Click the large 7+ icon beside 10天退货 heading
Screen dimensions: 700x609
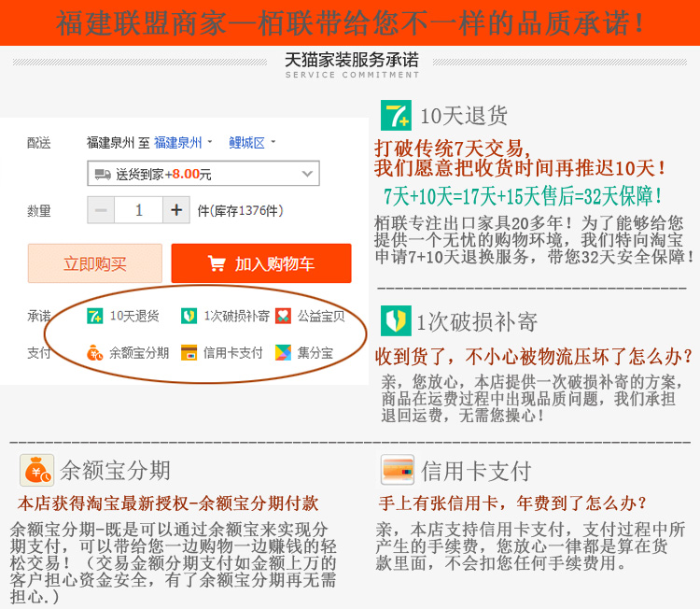[396, 115]
